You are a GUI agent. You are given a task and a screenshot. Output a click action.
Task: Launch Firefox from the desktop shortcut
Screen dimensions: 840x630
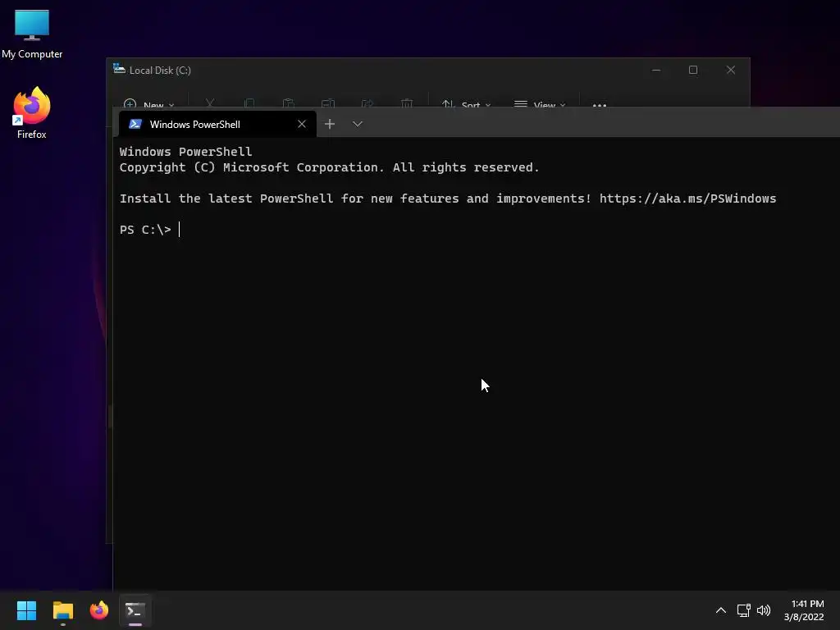click(x=32, y=113)
